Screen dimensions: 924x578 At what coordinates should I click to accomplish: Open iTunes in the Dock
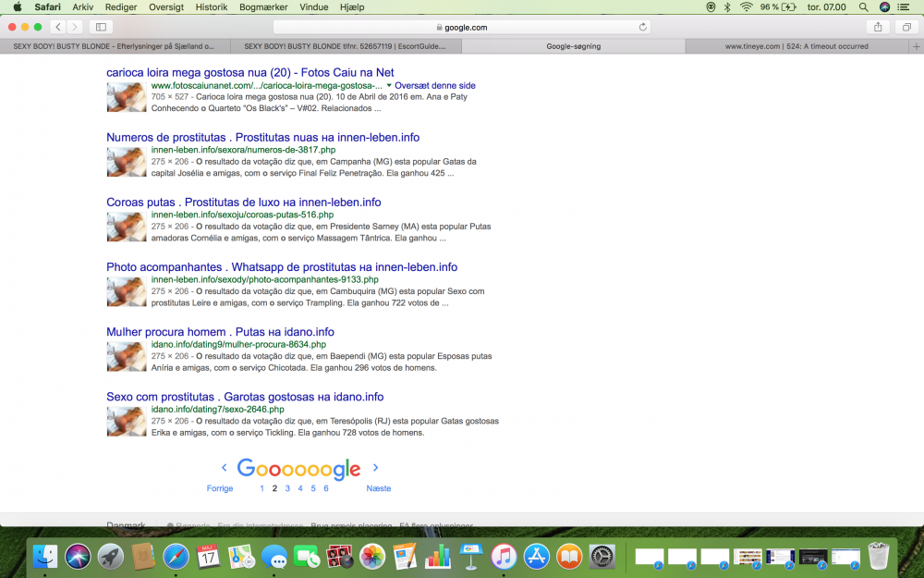click(504, 556)
